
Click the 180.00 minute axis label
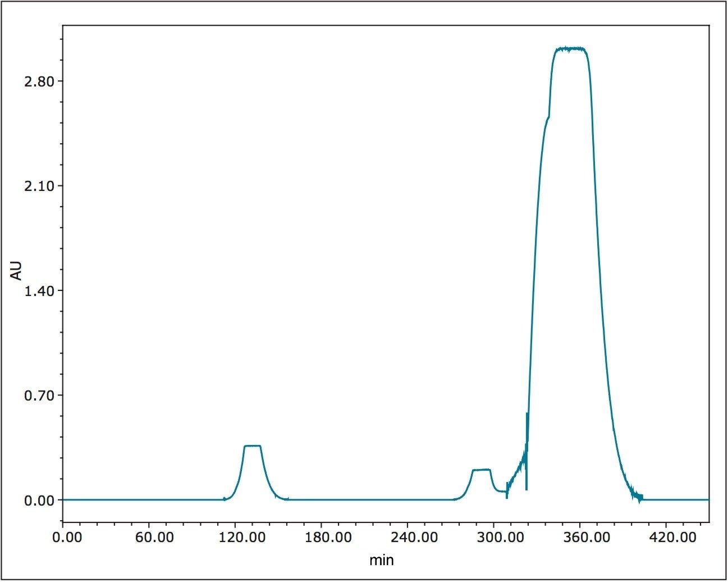click(327, 538)
